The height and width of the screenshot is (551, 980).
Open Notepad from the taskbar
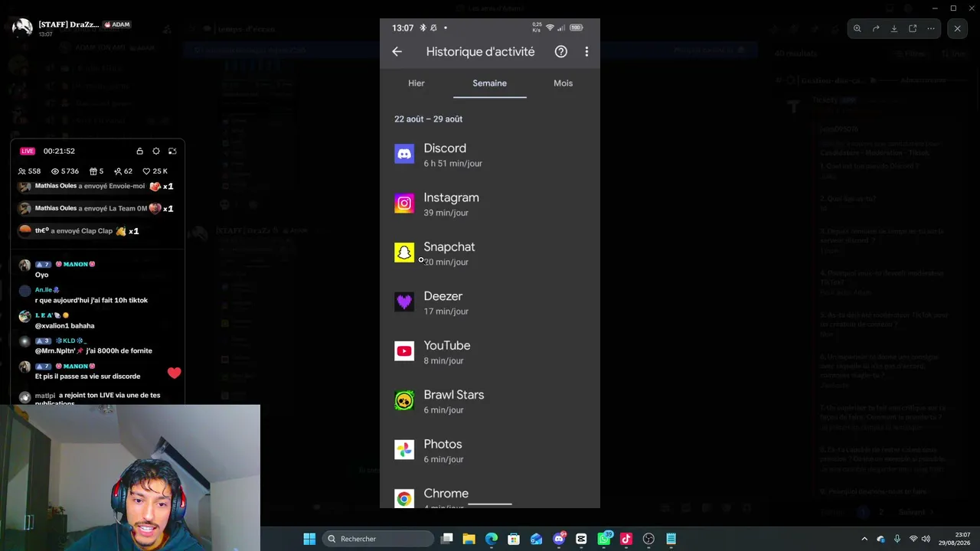(671, 539)
